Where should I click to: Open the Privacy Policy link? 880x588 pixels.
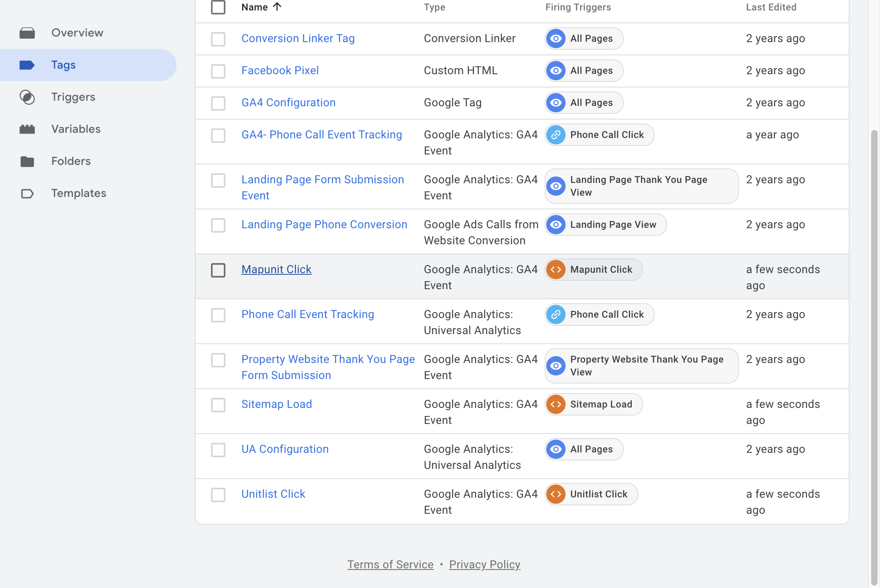[485, 565]
